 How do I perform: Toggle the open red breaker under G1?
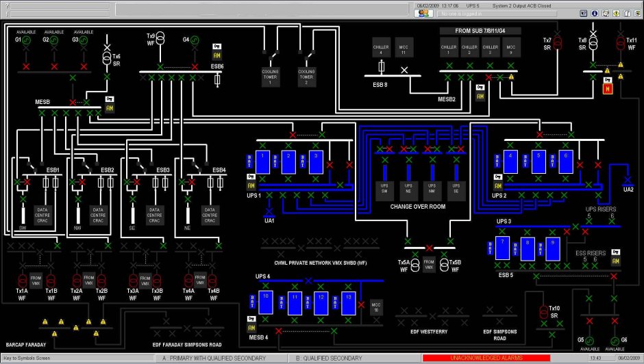coord(26,66)
